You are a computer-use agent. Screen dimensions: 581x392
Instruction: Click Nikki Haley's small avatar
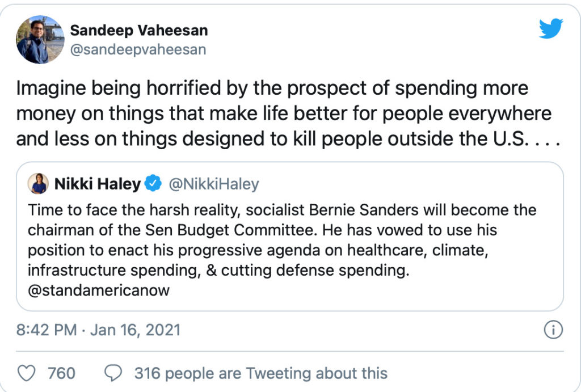click(38, 183)
